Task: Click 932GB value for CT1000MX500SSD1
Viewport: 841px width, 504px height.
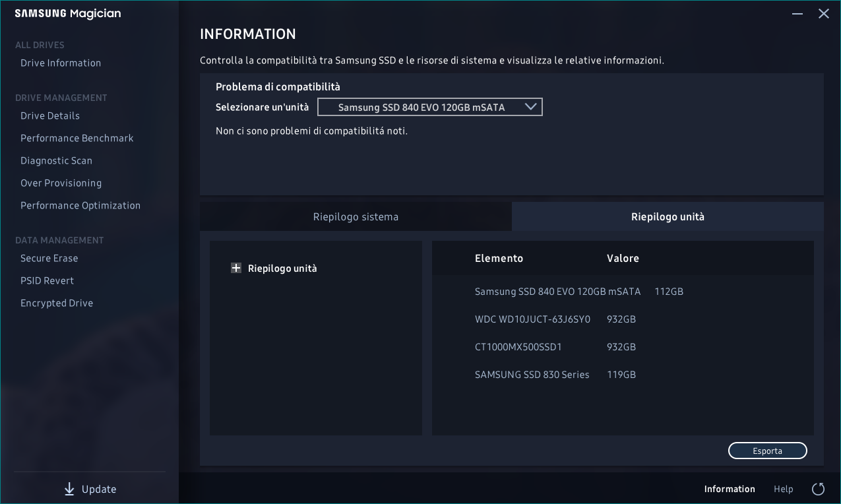Action: click(x=621, y=346)
